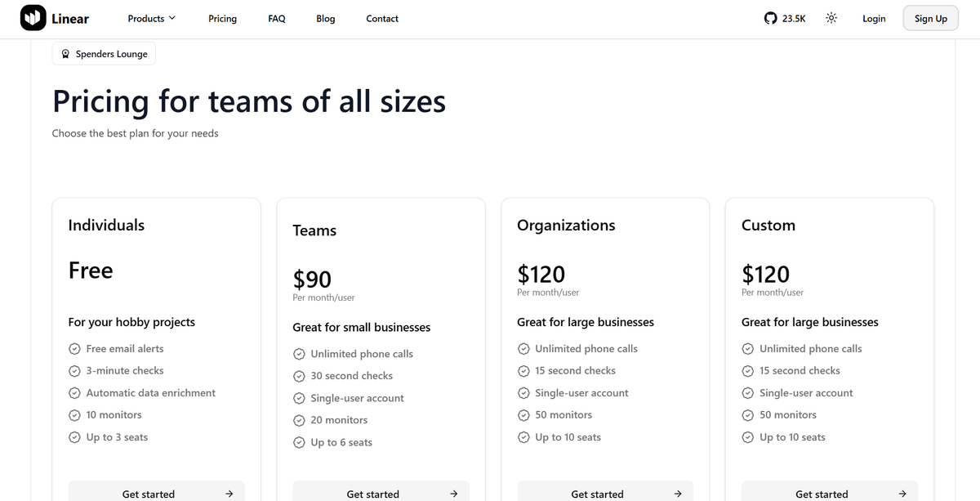Go to the Blog page
Screen dimensions: 980x501
tap(325, 17)
